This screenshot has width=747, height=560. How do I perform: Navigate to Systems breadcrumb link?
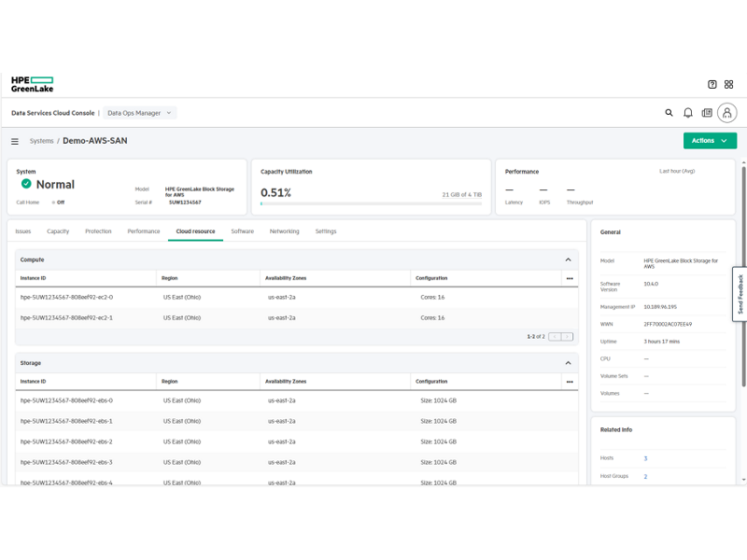pyautogui.click(x=41, y=141)
